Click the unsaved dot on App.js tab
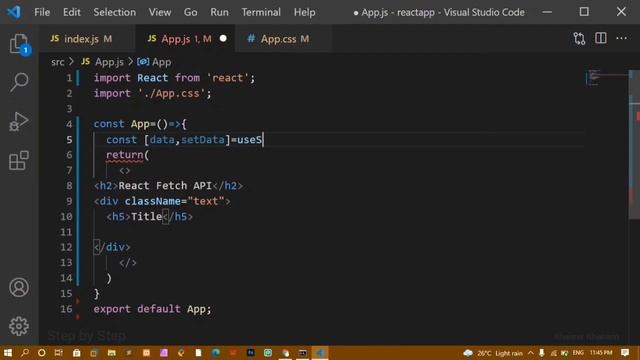 coord(223,38)
